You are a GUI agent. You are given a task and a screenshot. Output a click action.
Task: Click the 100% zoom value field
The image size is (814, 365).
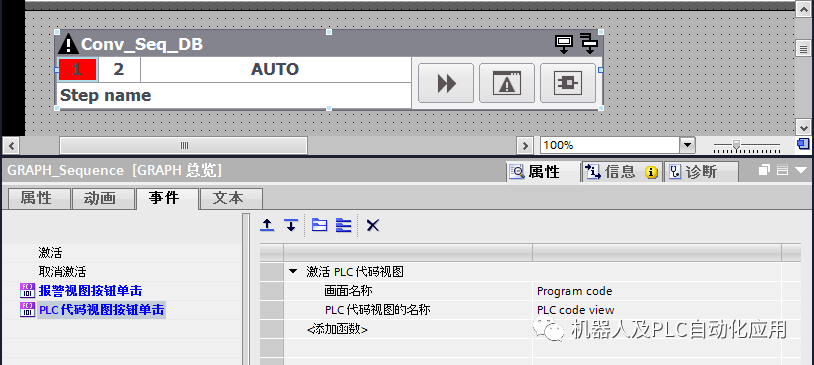click(x=610, y=145)
